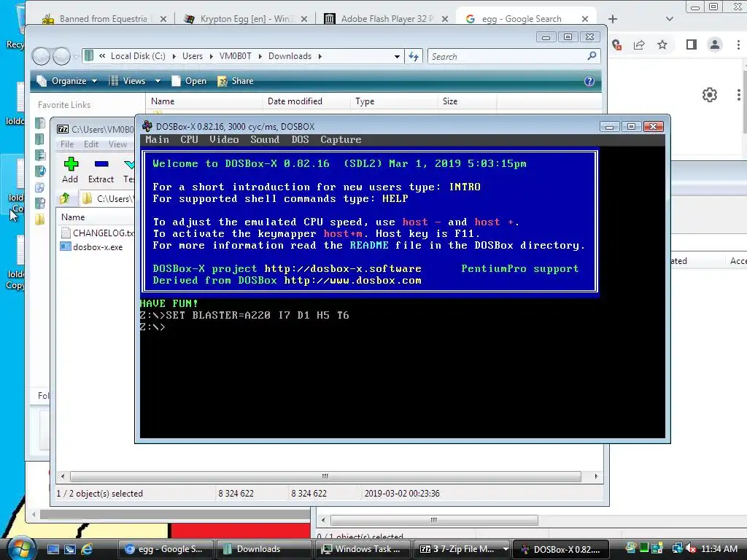
Task: Click the Extract button in 7-Zip
Action: tap(101, 170)
